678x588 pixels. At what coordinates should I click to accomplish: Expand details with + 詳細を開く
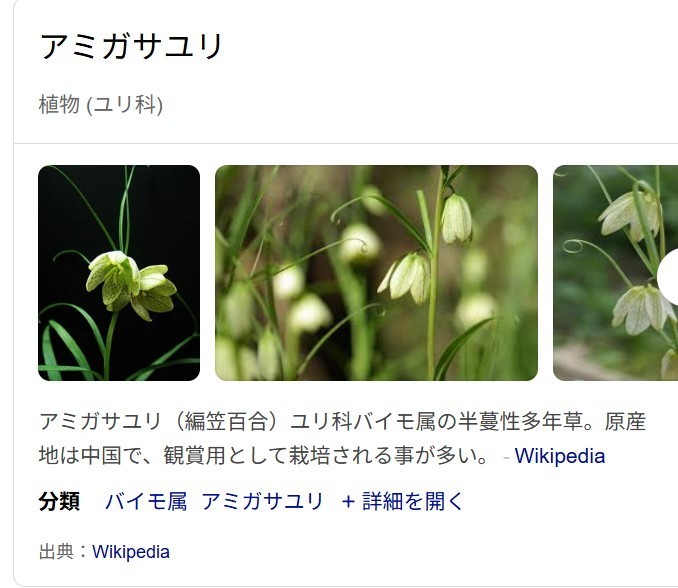(x=402, y=502)
